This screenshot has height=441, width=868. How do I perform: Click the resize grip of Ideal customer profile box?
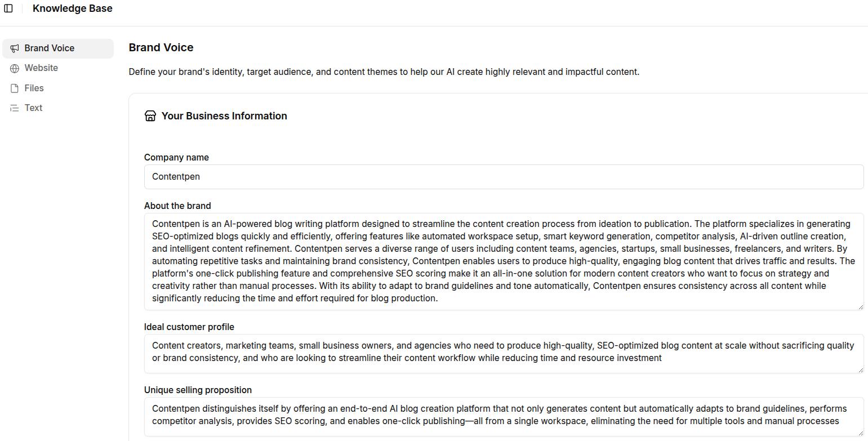coord(861,369)
